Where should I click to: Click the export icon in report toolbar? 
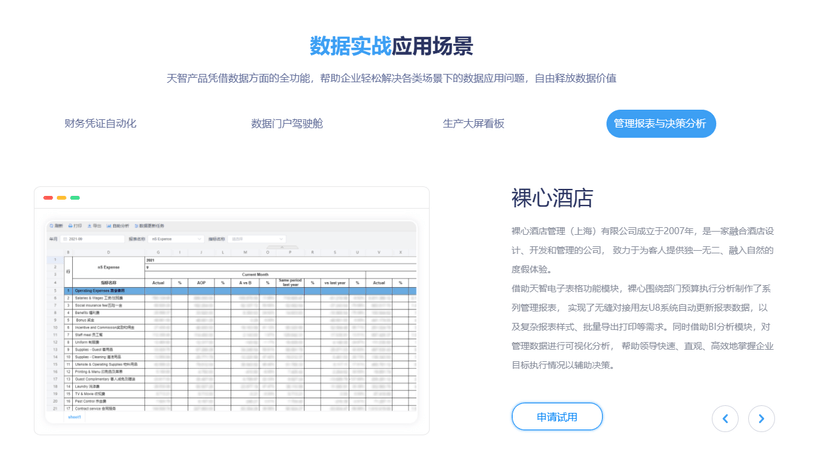click(x=90, y=226)
